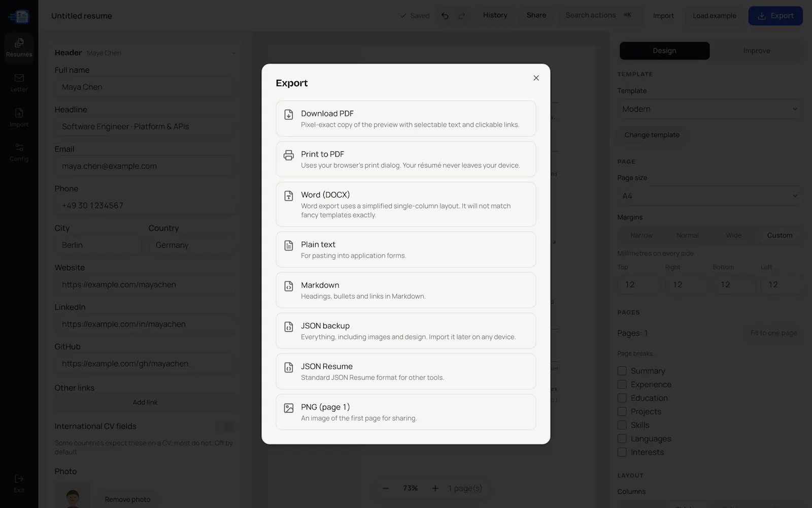This screenshot has width=812, height=508.
Task: Open the Template dropdown showing Modern
Action: [709, 109]
